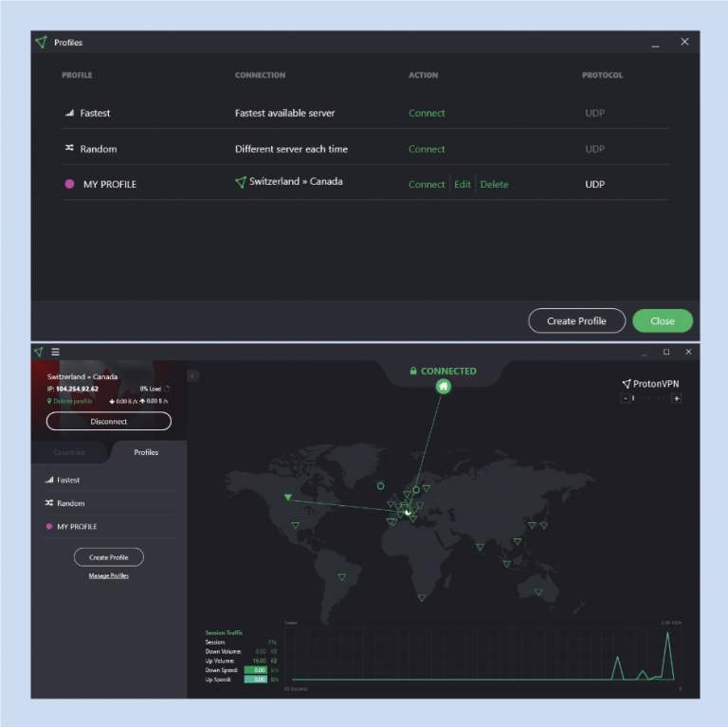728x727 pixels.
Task: Click the Sweden circle marker on map
Action: tap(416, 489)
